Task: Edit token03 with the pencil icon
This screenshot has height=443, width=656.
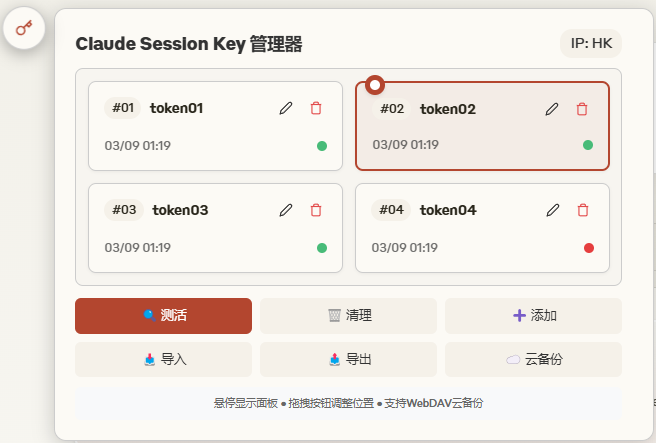Action: [286, 210]
